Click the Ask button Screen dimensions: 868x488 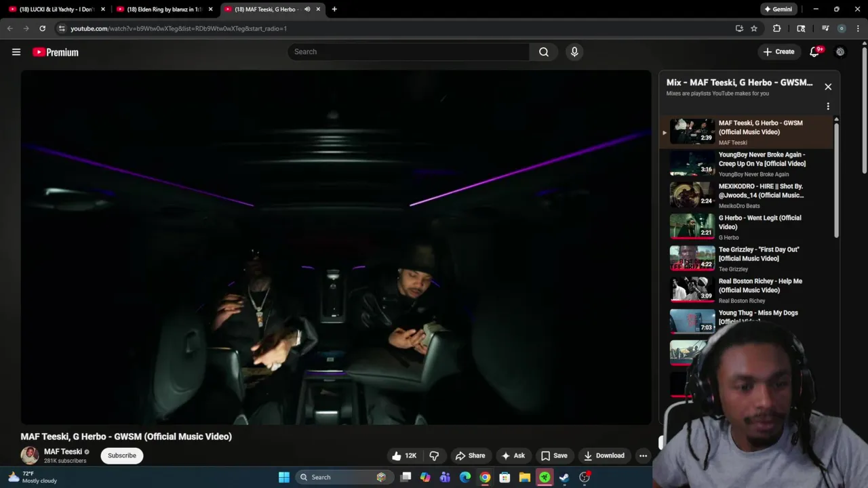[x=513, y=455]
